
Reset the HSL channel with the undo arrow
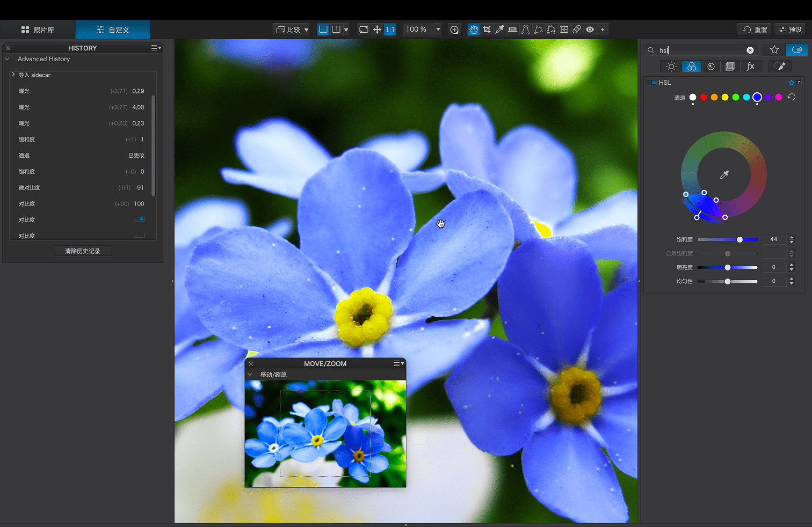pyautogui.click(x=791, y=97)
